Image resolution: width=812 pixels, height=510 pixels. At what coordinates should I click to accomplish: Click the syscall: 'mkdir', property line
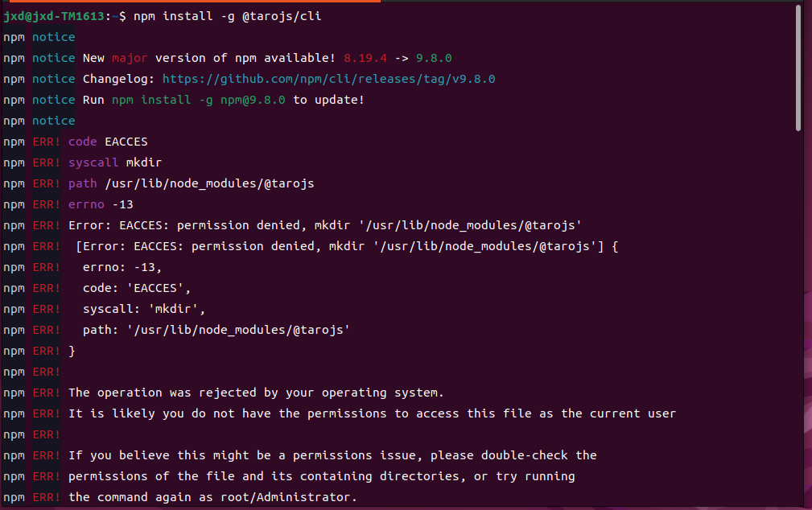tap(144, 309)
